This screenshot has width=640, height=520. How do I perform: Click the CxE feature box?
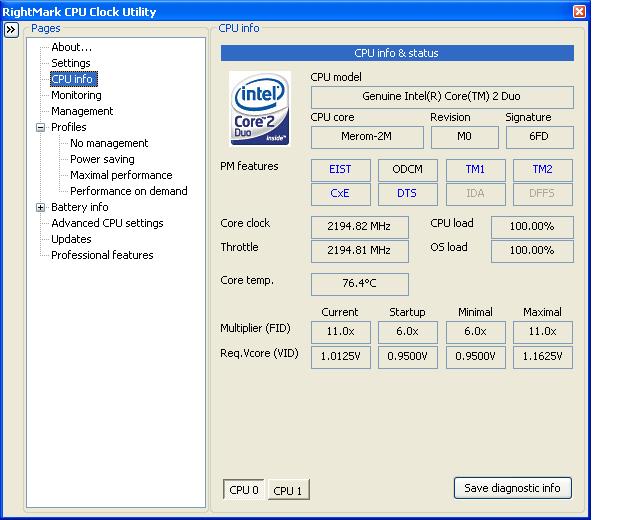point(340,194)
